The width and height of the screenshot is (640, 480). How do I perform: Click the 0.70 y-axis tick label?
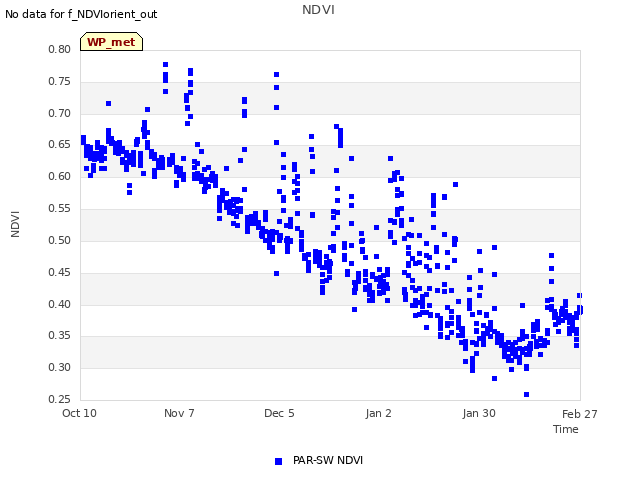coord(60,113)
